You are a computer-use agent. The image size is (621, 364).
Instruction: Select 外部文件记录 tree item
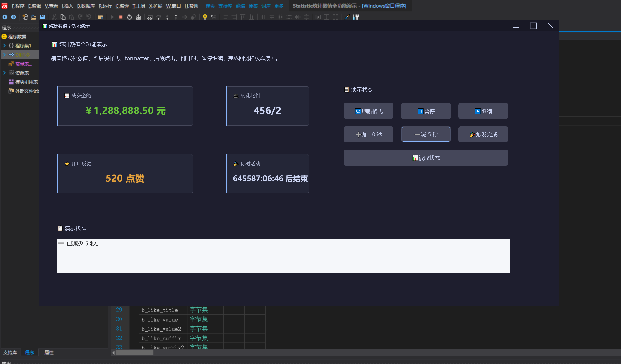[27, 91]
